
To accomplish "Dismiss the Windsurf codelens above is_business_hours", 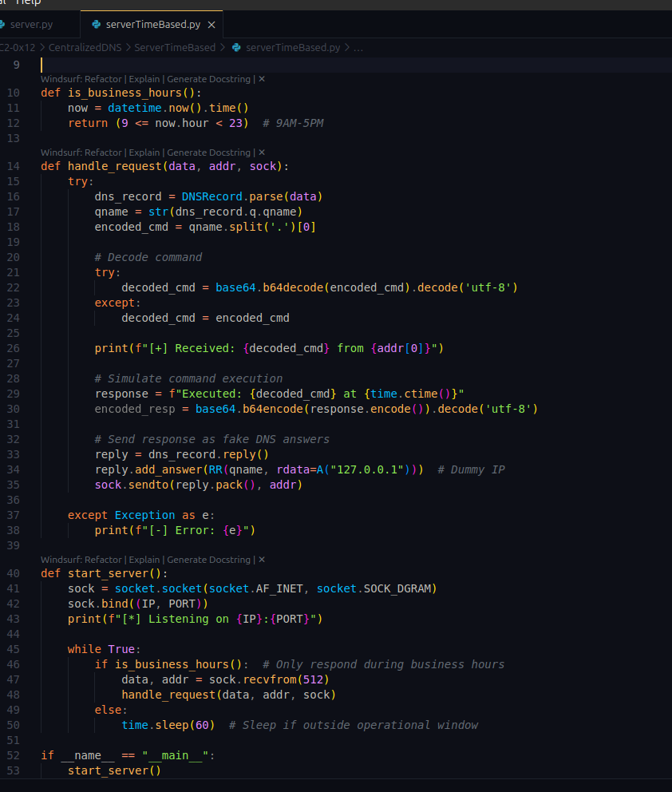I will click(x=260, y=78).
